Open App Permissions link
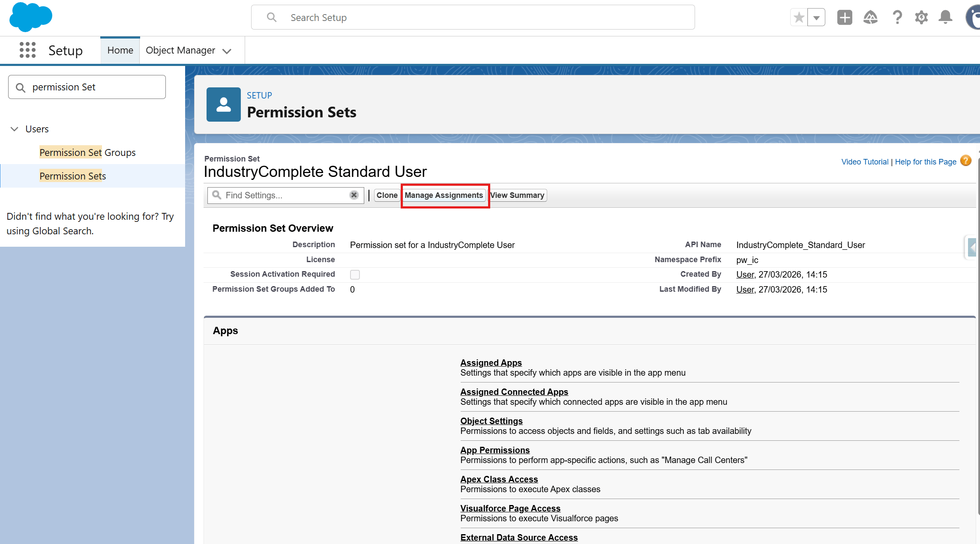 coord(495,450)
